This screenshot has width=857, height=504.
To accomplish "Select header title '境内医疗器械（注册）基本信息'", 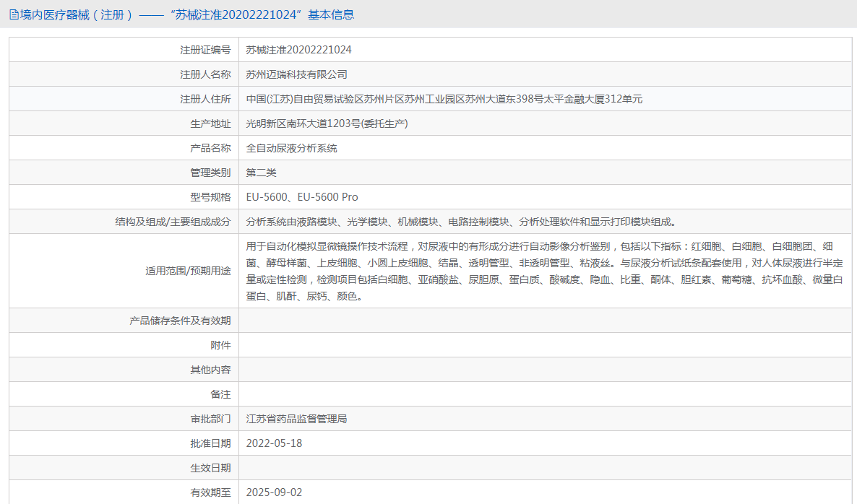I will (x=187, y=14).
